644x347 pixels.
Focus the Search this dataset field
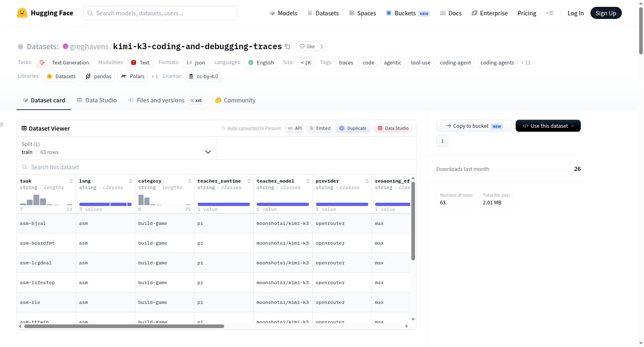pyautogui.click(x=217, y=167)
